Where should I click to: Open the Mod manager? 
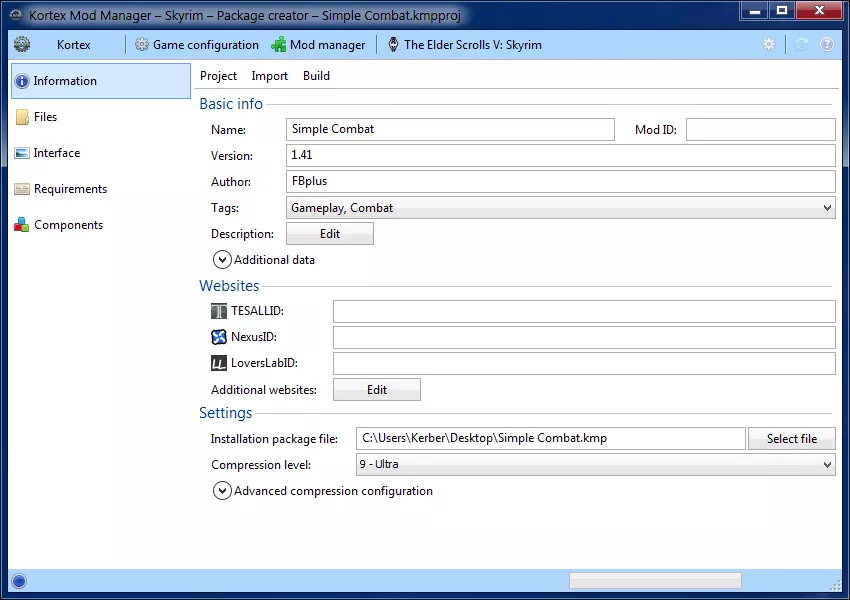[318, 45]
